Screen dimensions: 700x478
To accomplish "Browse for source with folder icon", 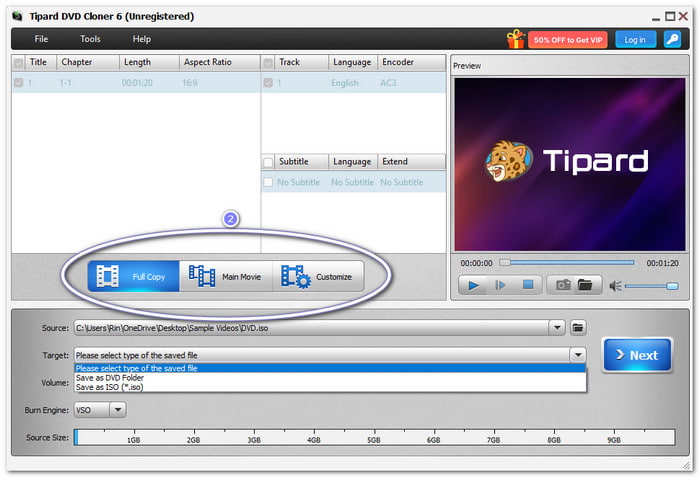I will 578,328.
